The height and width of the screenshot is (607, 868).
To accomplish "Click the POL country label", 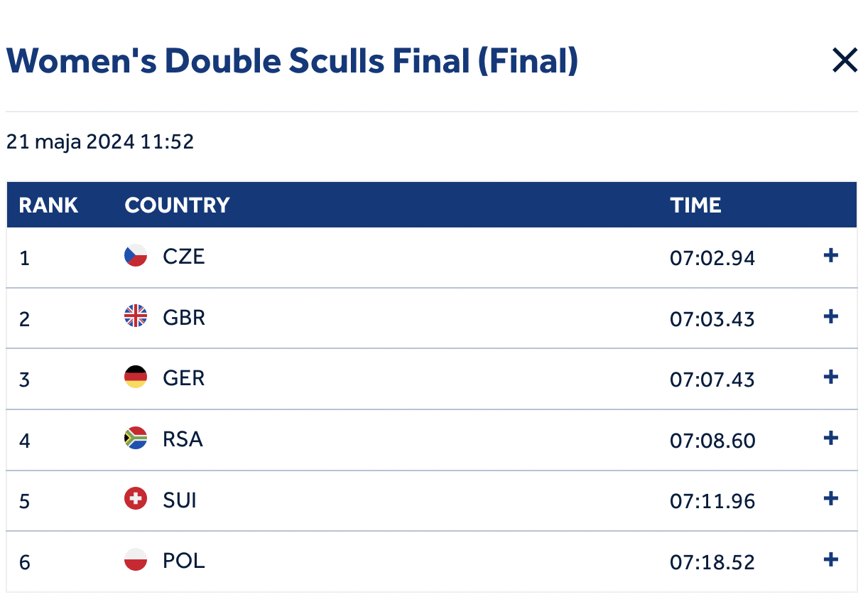I will tap(184, 561).
